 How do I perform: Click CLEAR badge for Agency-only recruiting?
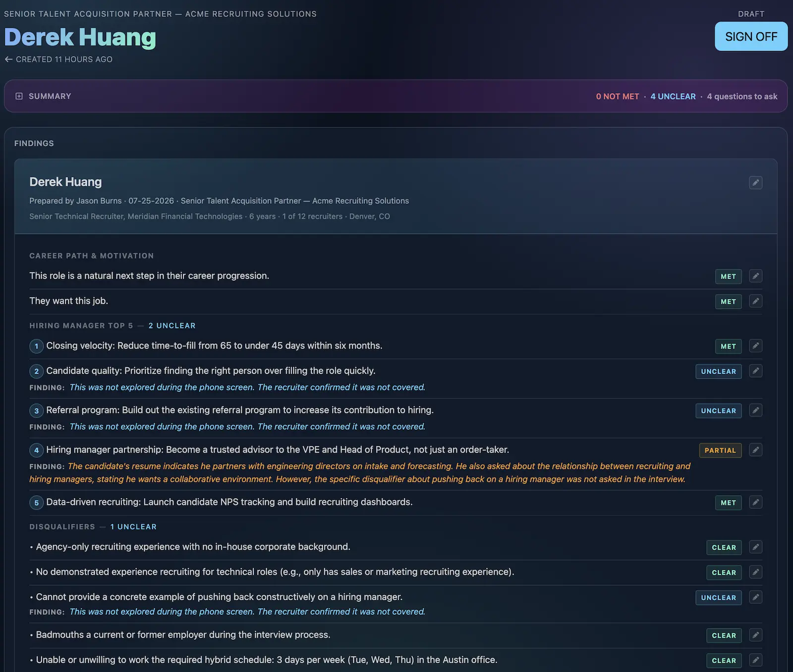[724, 548]
